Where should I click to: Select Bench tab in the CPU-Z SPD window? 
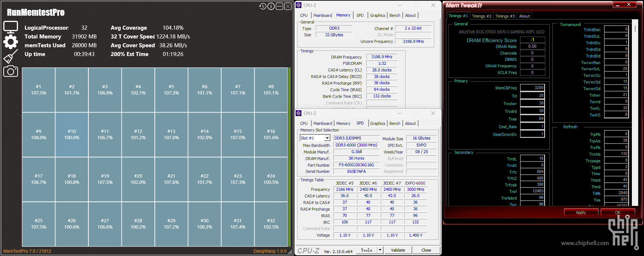point(395,123)
